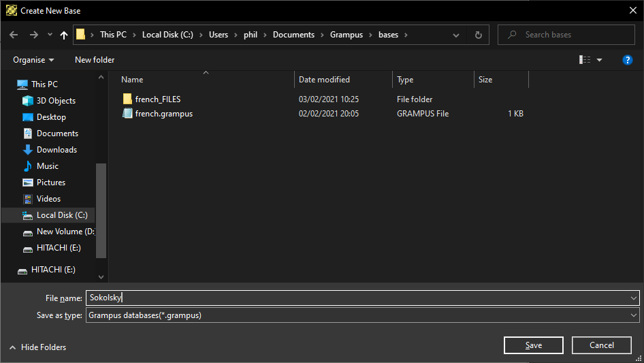Open the view options dropdown arrow
This screenshot has width=644, height=363.
click(599, 60)
